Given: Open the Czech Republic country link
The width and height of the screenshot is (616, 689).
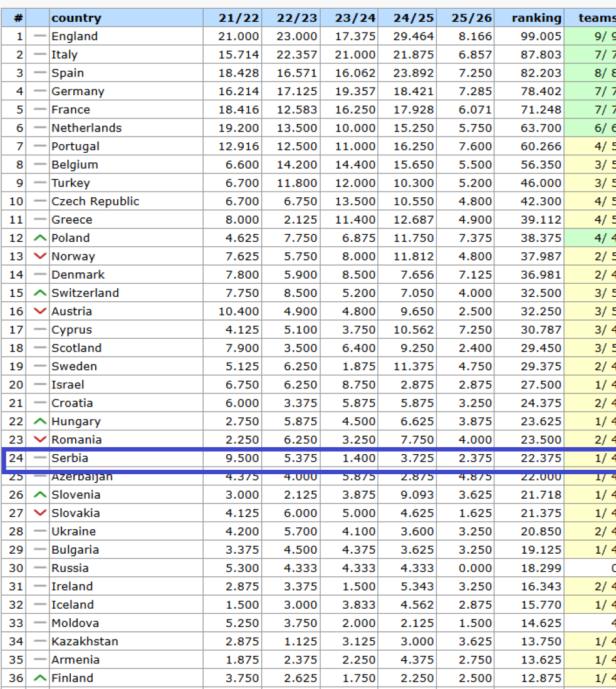Looking at the screenshot, I should pos(95,201).
